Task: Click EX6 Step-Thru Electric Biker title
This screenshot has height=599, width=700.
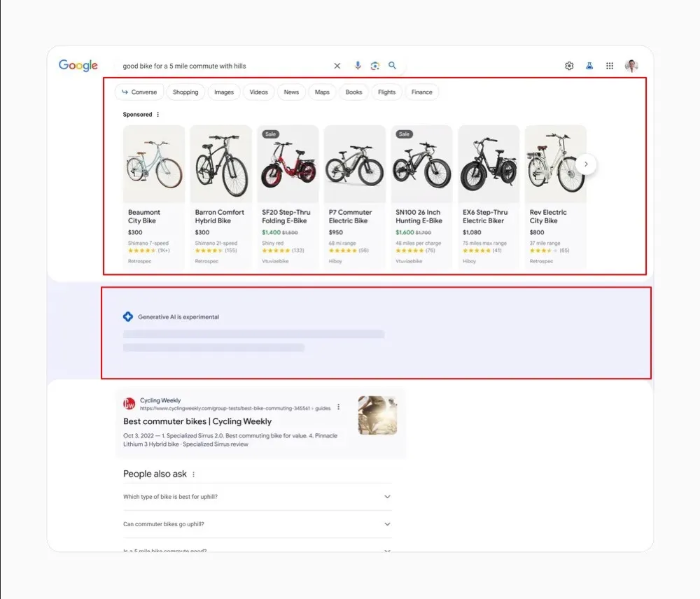Action: (485, 216)
